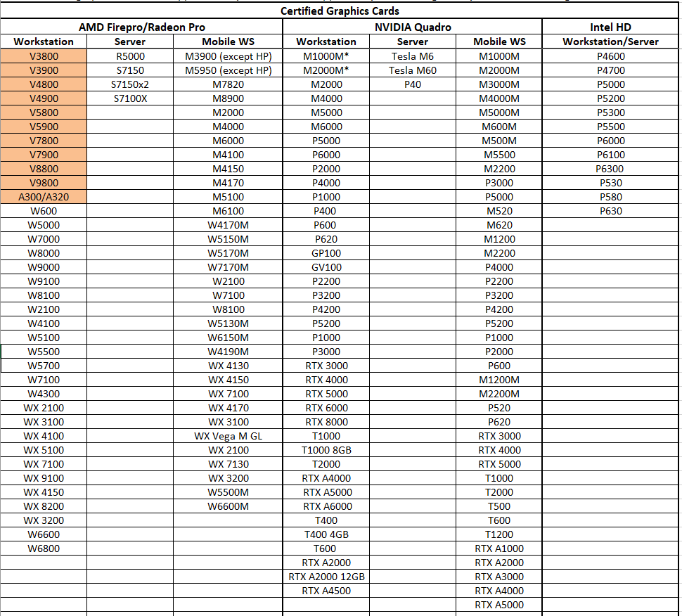Image resolution: width=682 pixels, height=616 pixels.
Task: Select the GP100 cell
Action: pyautogui.click(x=326, y=253)
